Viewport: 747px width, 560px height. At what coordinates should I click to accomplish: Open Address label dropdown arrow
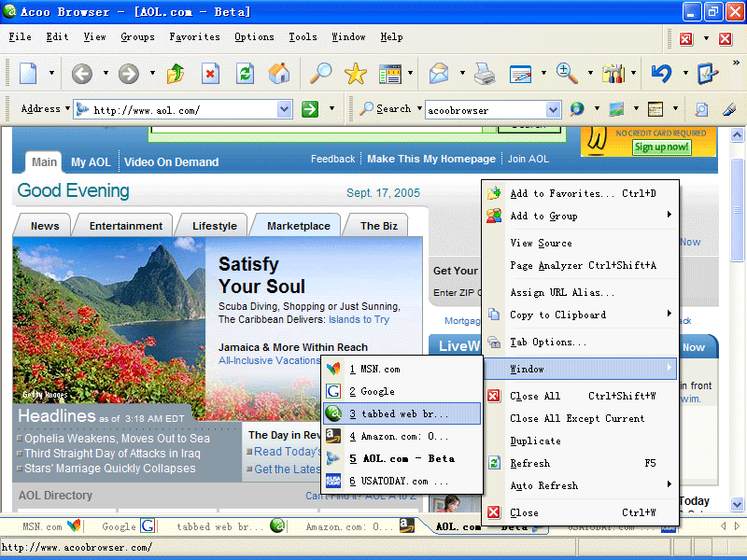(x=67, y=108)
